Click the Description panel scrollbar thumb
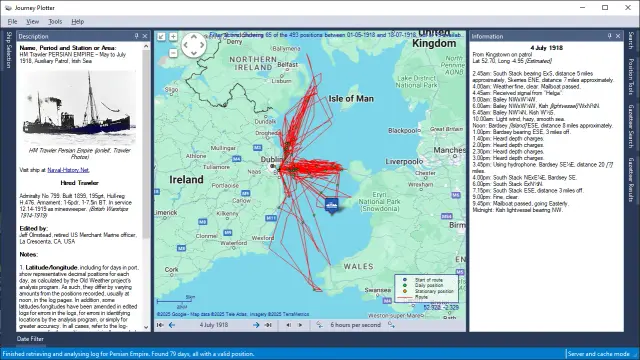Image resolution: width=640 pixels, height=360 pixels. (x=146, y=143)
